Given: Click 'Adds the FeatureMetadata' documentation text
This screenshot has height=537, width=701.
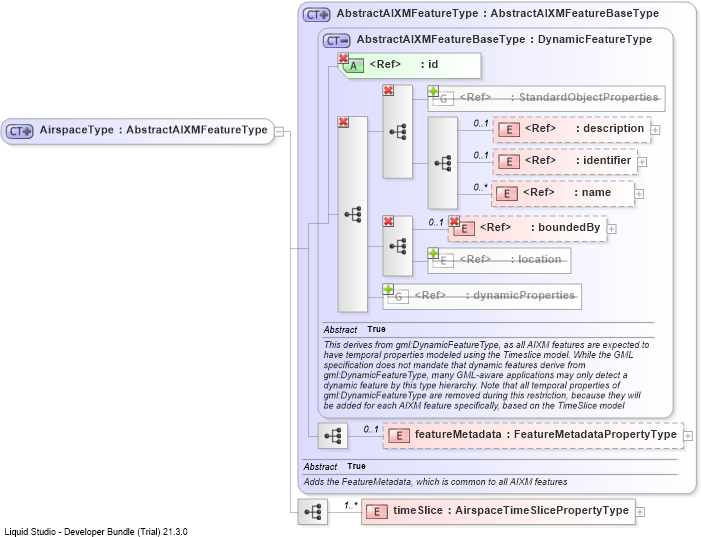Looking at the screenshot, I should click(x=435, y=482).
